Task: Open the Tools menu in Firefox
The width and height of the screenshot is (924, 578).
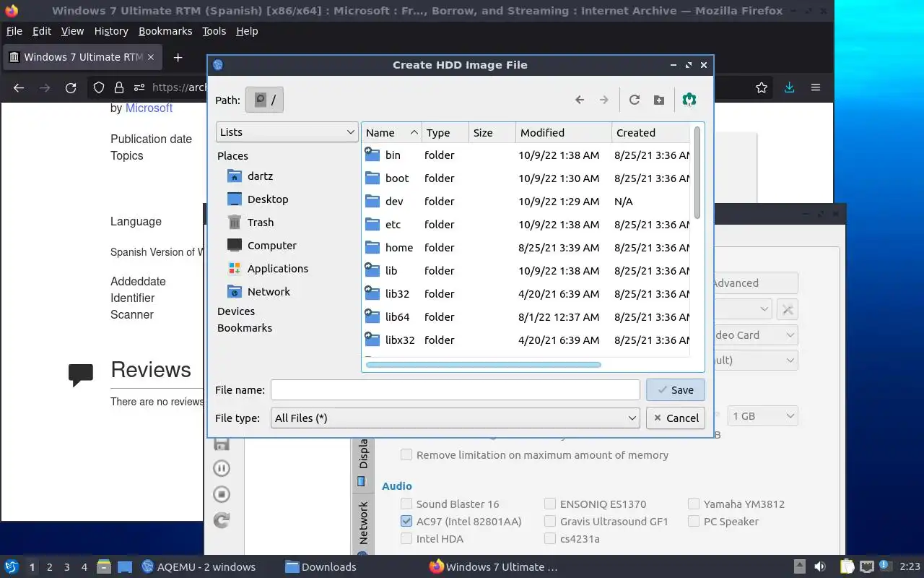Action: coord(214,31)
